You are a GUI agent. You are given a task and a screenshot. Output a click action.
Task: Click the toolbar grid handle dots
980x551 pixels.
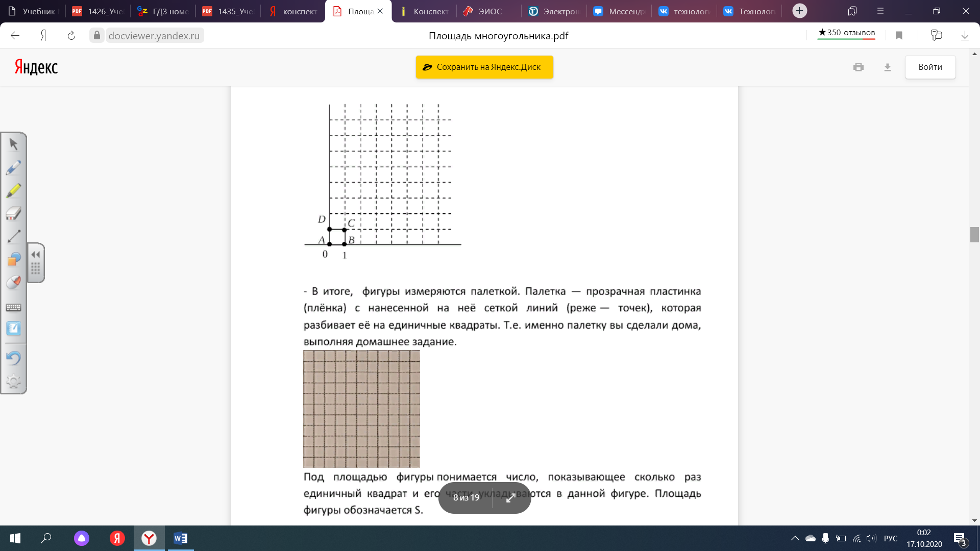(x=36, y=268)
